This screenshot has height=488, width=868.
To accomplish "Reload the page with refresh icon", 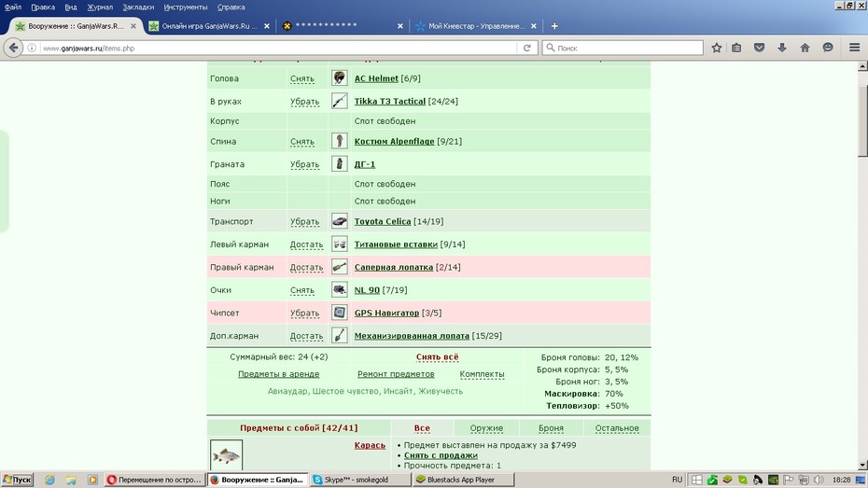I will (x=527, y=49).
